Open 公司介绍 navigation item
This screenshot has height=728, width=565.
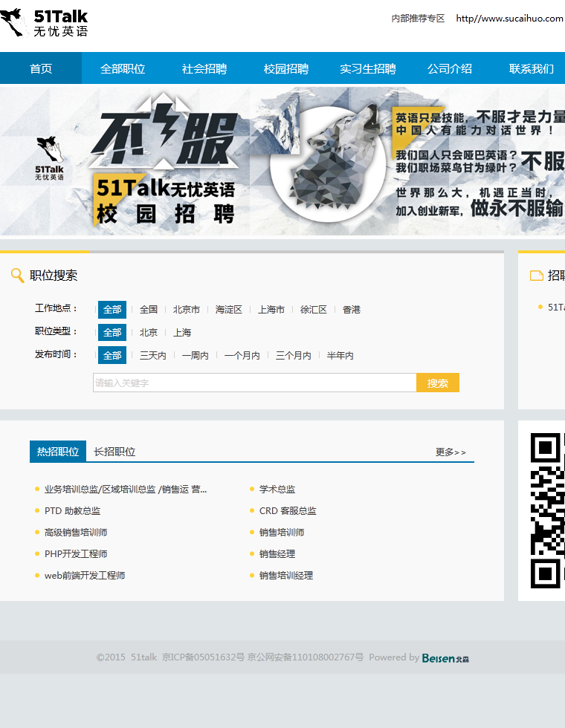450,68
